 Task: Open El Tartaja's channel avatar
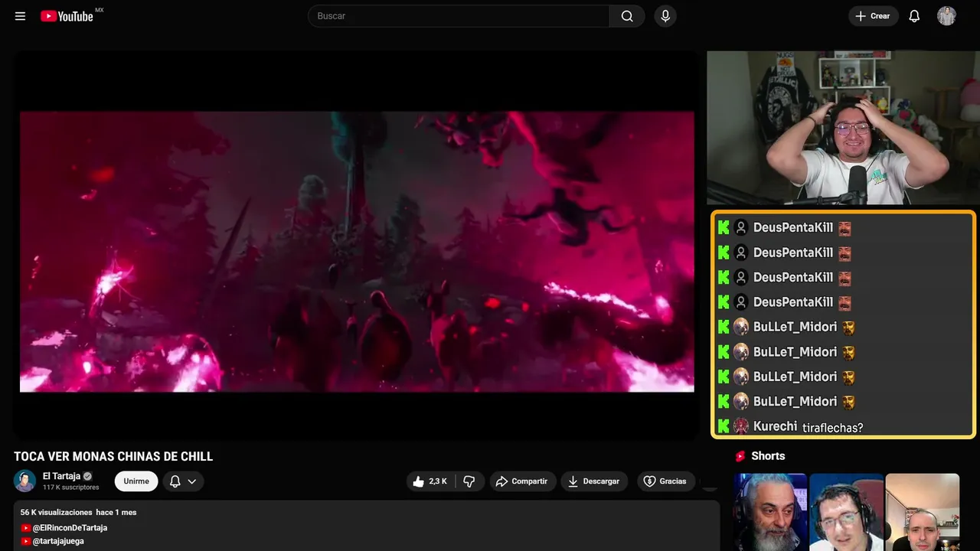(x=24, y=481)
